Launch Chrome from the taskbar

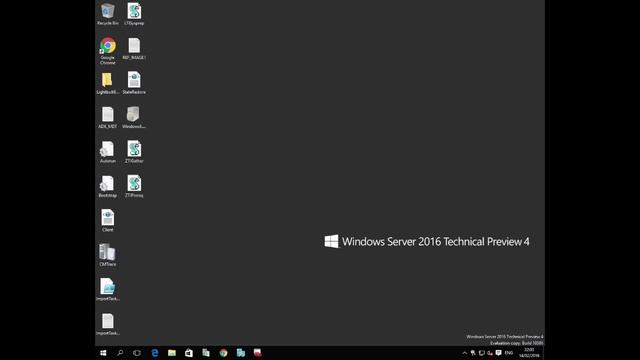pos(223,353)
